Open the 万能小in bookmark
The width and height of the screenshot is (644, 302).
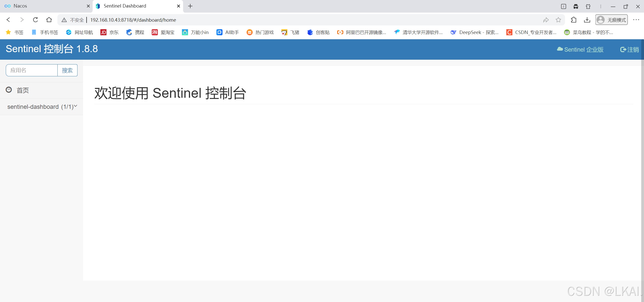tap(195, 32)
